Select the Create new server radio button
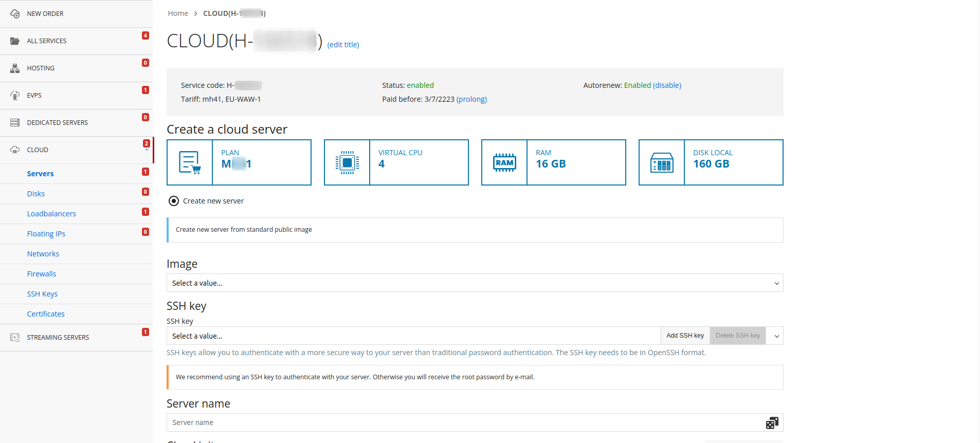Viewport: 980px width, 443px height. [x=174, y=201]
